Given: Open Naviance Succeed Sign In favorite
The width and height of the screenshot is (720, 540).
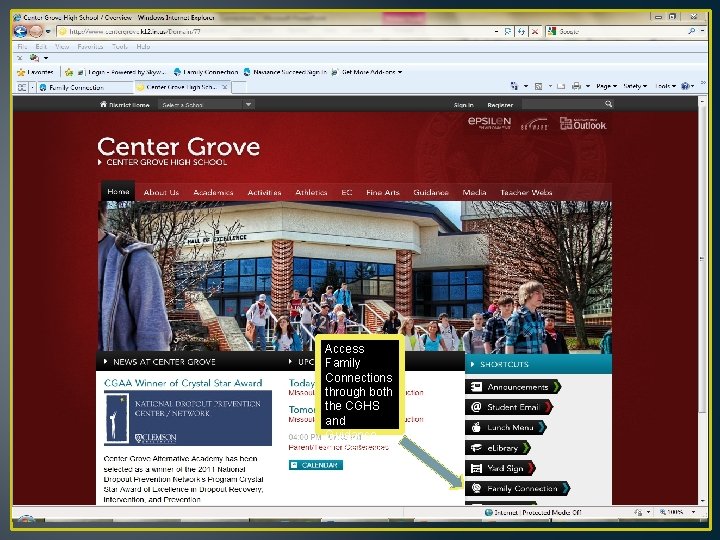Looking at the screenshot, I should pyautogui.click(x=286, y=72).
